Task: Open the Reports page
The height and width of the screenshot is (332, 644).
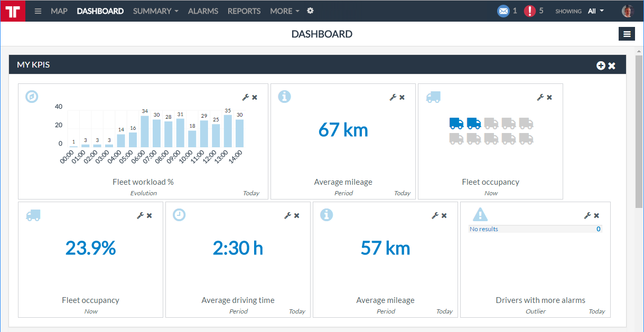Action: 244,11
